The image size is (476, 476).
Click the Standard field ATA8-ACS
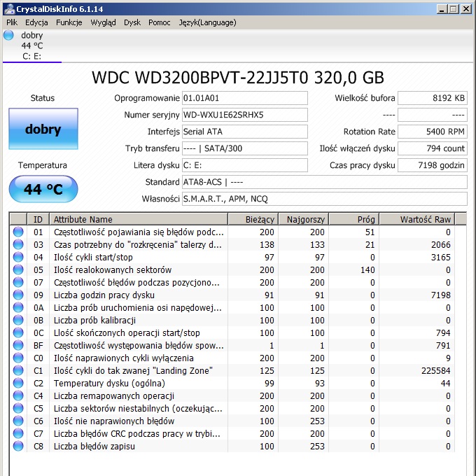coord(325,182)
